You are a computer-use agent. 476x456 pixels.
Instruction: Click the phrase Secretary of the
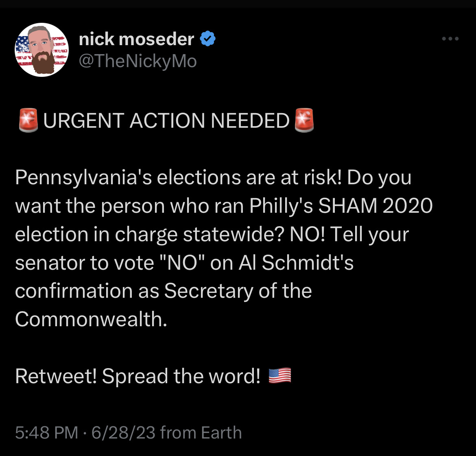click(238, 291)
